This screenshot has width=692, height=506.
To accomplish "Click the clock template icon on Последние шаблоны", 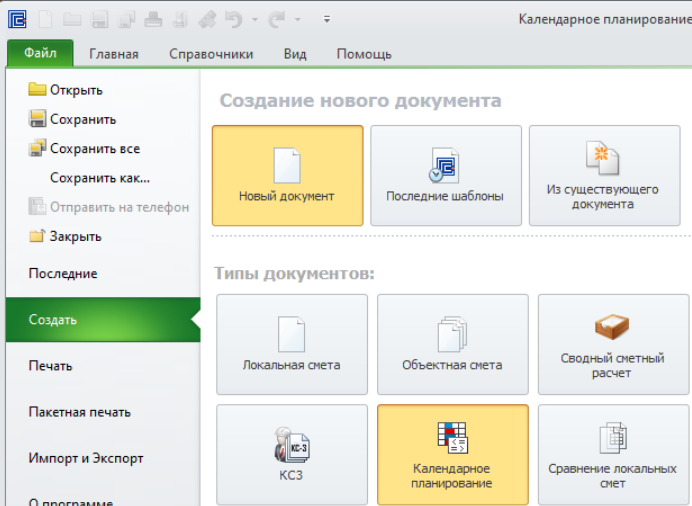I will [x=444, y=165].
